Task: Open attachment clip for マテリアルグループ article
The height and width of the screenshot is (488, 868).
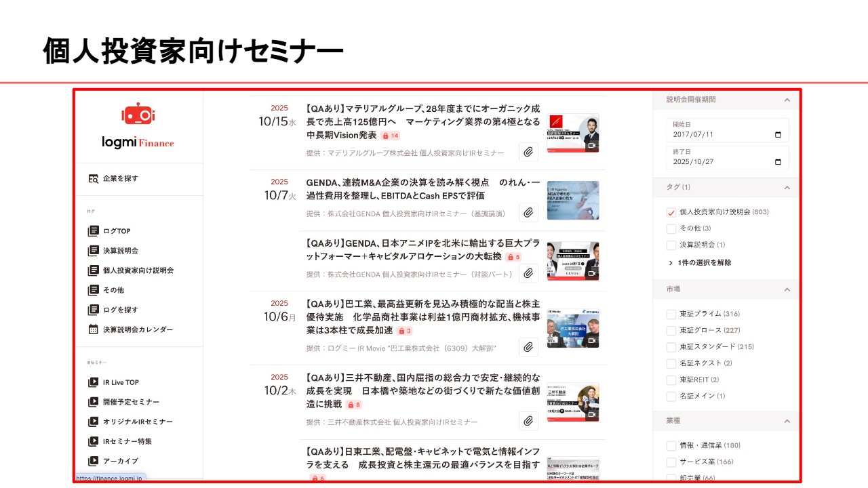Action: tap(528, 152)
